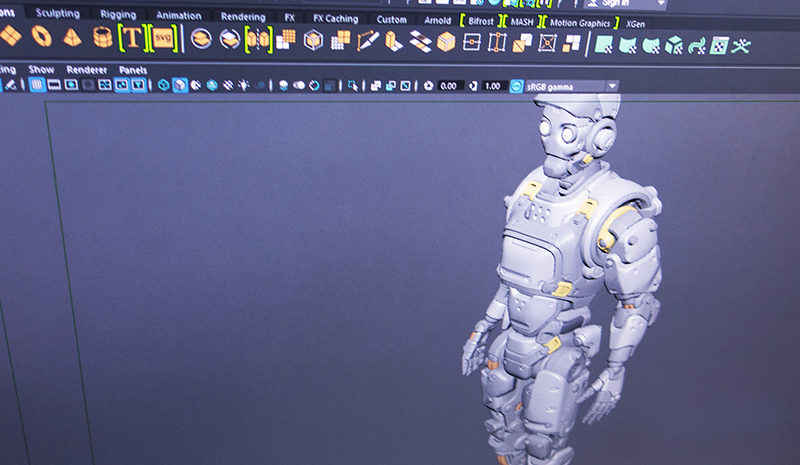Switch to the Sculpting shelf tab

pos(58,13)
